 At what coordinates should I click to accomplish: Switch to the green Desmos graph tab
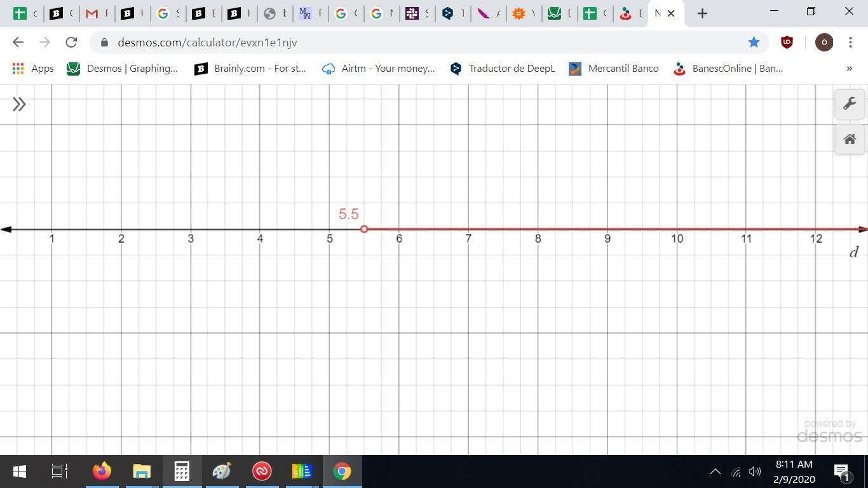tap(560, 13)
